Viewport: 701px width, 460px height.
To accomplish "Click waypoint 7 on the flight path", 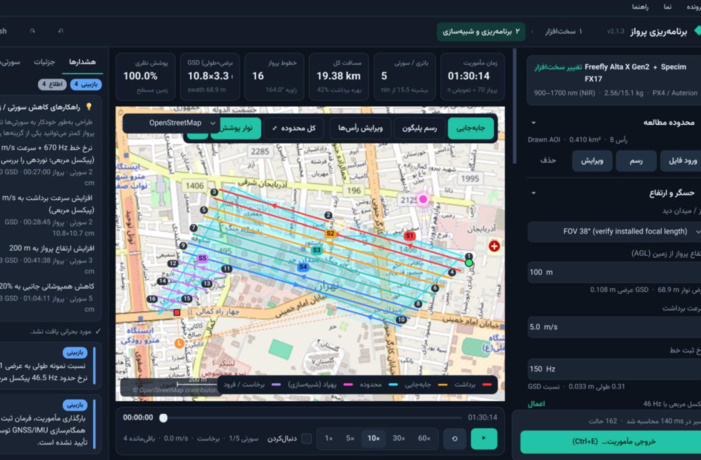I will 193,228.
